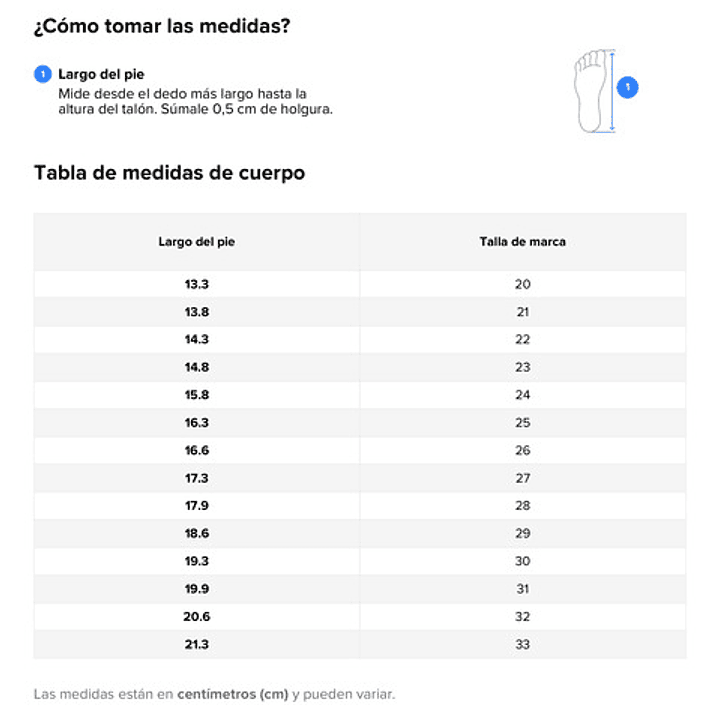
Task: Select brand size 33 in the last row
Action: pos(522,644)
